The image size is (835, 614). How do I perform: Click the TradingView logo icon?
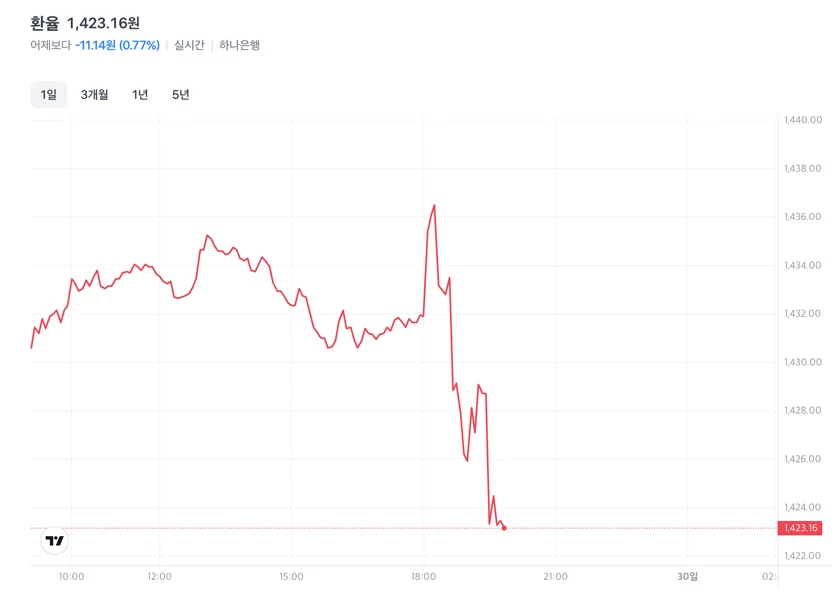[x=54, y=541]
